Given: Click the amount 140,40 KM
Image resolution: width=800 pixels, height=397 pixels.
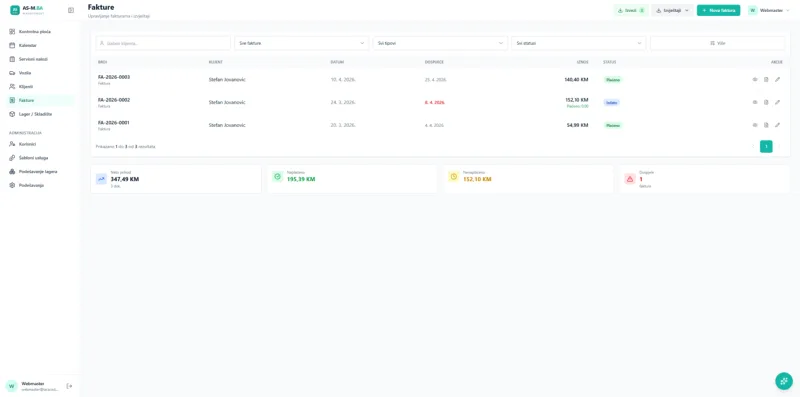Looking at the screenshot, I should pyautogui.click(x=577, y=80).
